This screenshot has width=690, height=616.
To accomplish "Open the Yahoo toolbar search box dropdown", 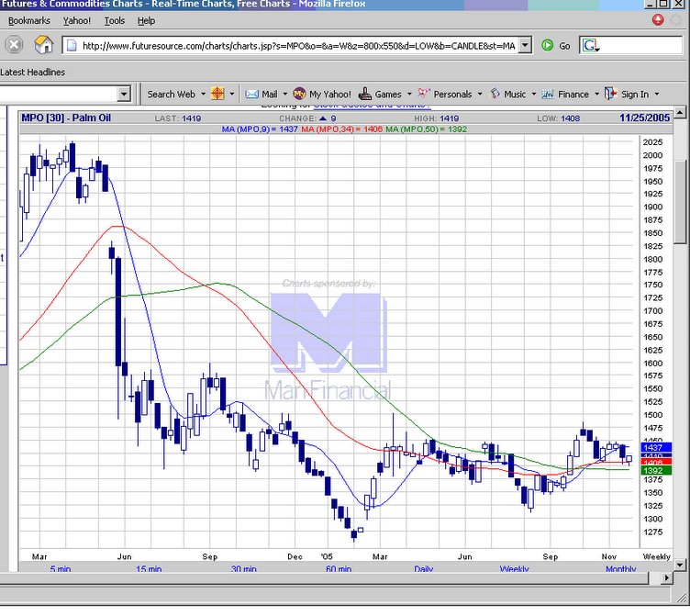I will (x=124, y=94).
